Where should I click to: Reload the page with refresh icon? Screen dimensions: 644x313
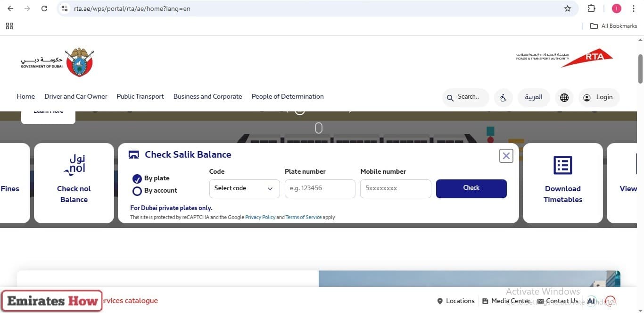[x=44, y=8]
